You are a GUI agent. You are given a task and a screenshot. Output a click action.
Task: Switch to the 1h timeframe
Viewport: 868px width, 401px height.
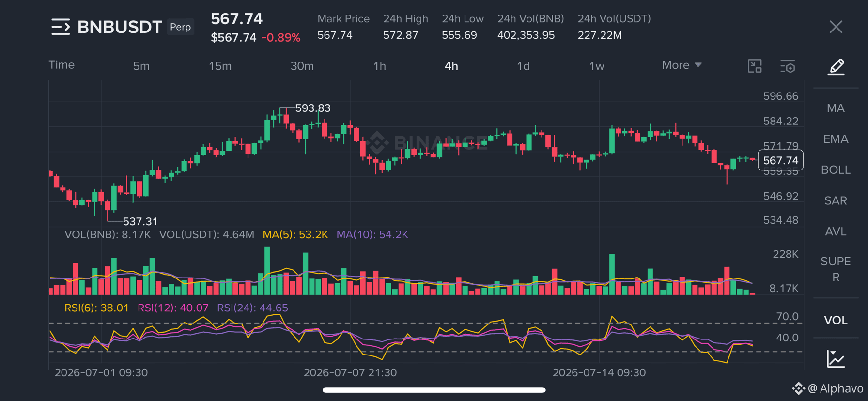click(380, 66)
